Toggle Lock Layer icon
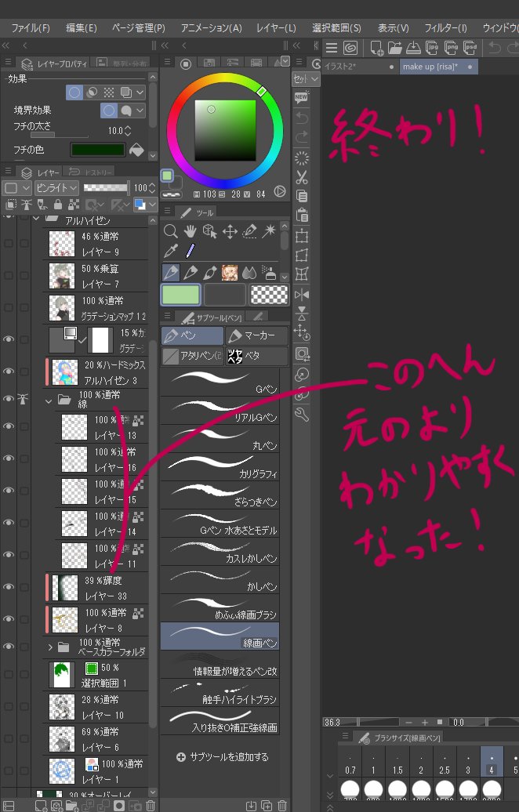 click(58, 205)
